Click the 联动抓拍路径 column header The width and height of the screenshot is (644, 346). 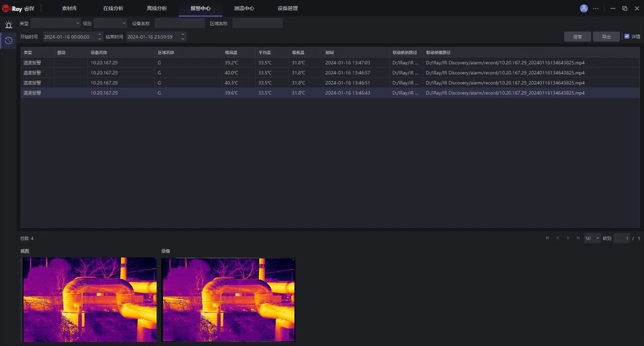(x=405, y=52)
